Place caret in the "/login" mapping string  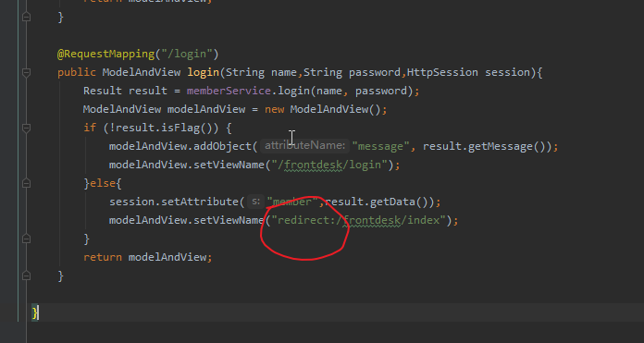[x=187, y=55]
